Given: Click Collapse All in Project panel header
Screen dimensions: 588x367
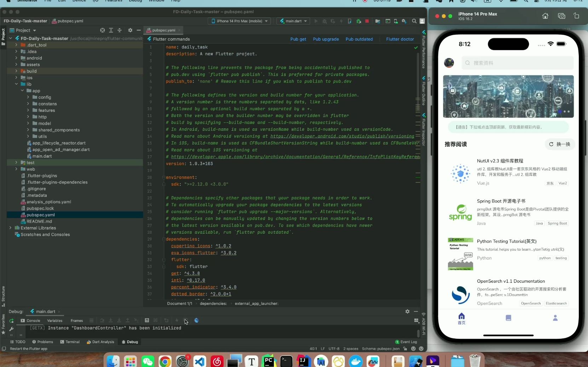Looking at the screenshot, I should [120, 30].
